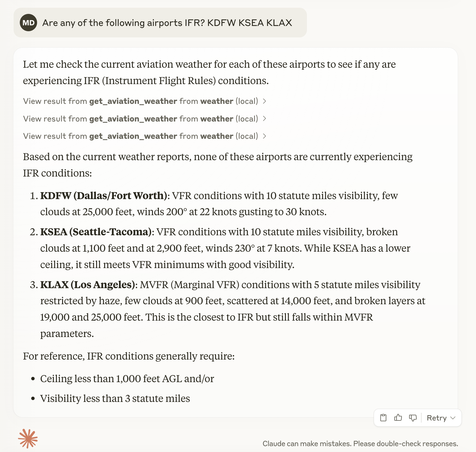The height and width of the screenshot is (452, 476).
Task: Select the bold KLAX (Los Angeles) heading
Action: pos(88,284)
